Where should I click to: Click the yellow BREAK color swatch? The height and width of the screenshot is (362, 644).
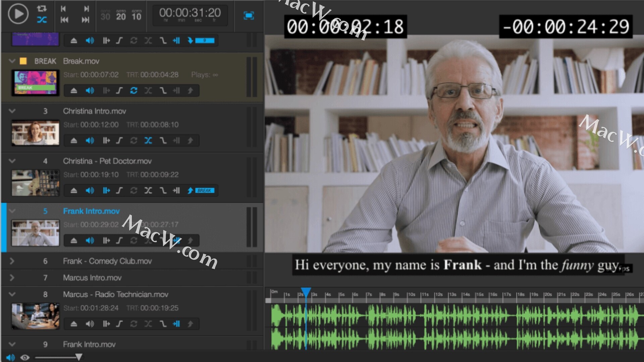point(23,61)
